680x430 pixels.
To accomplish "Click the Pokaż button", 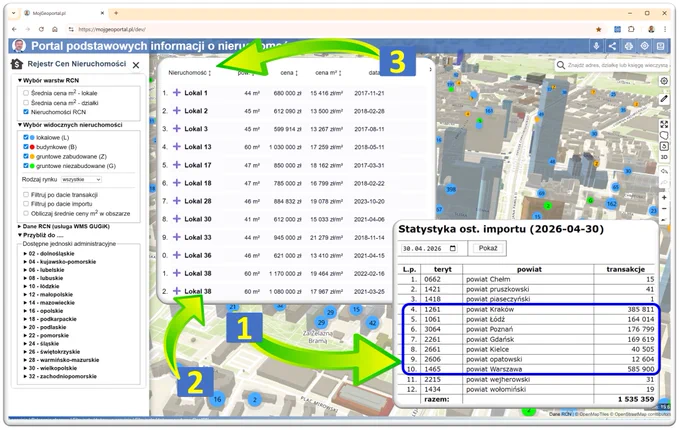I will tap(488, 248).
